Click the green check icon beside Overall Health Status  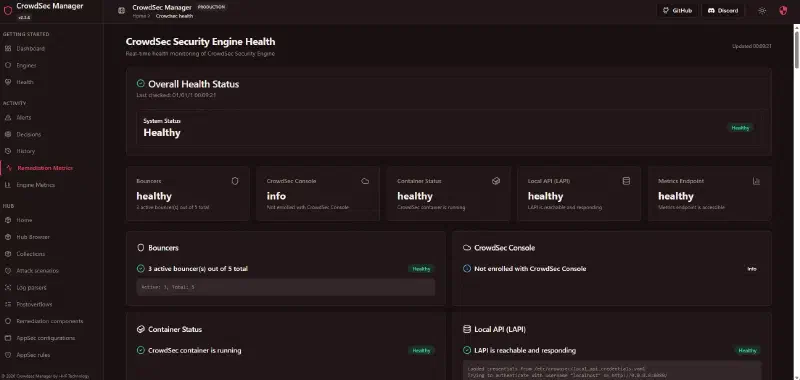click(x=141, y=84)
